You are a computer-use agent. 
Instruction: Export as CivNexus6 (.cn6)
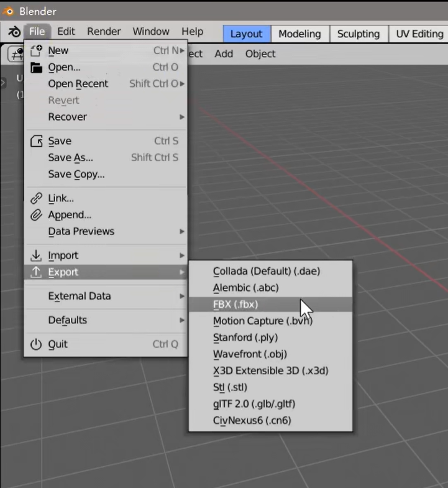(271, 420)
